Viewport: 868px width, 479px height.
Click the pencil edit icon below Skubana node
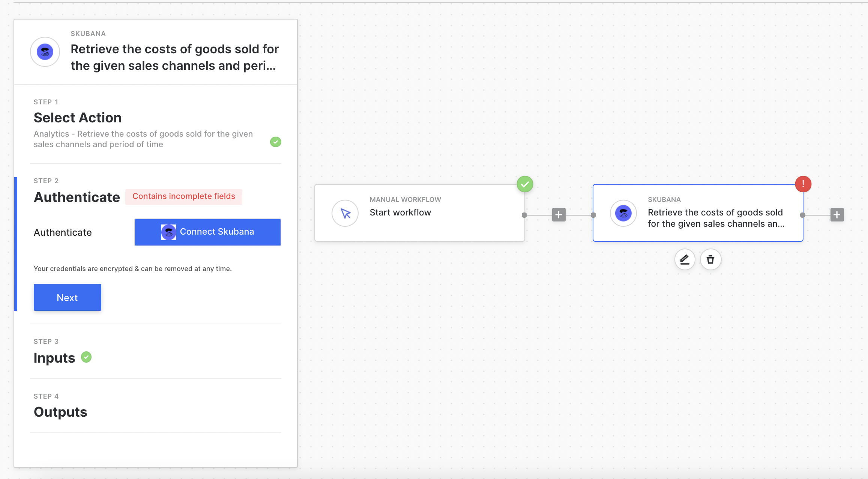(685, 259)
